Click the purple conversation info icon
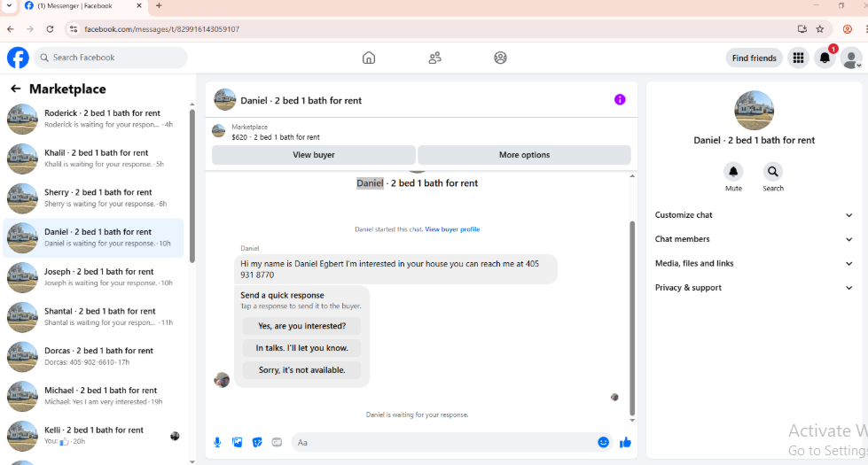The height and width of the screenshot is (465, 868). (620, 99)
